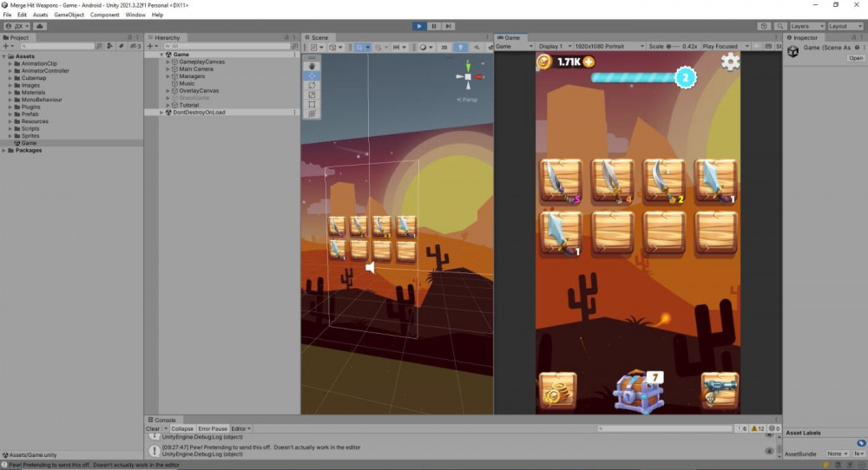Click the Pause button
This screenshot has width=868, height=470.
[x=434, y=26]
